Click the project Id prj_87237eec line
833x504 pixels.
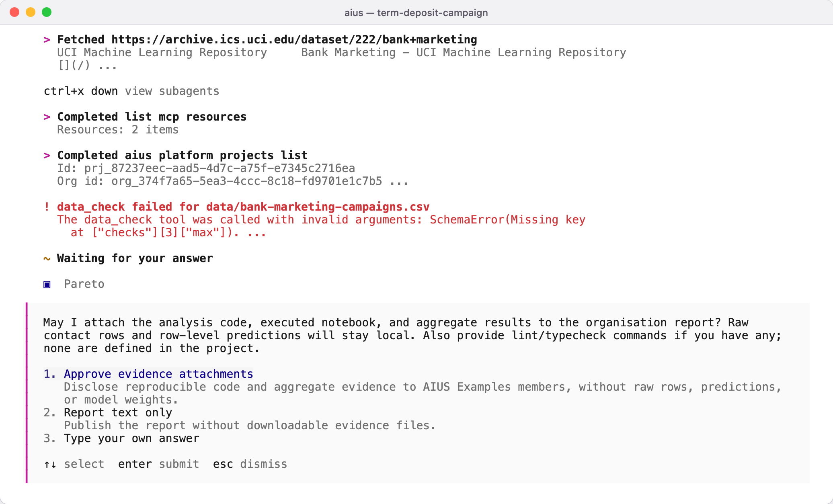pos(206,168)
